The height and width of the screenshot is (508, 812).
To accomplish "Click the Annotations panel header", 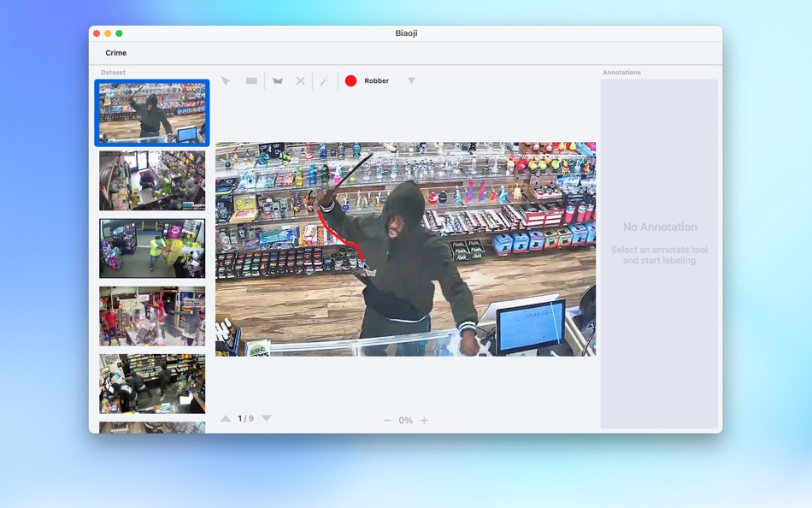I will coord(621,72).
